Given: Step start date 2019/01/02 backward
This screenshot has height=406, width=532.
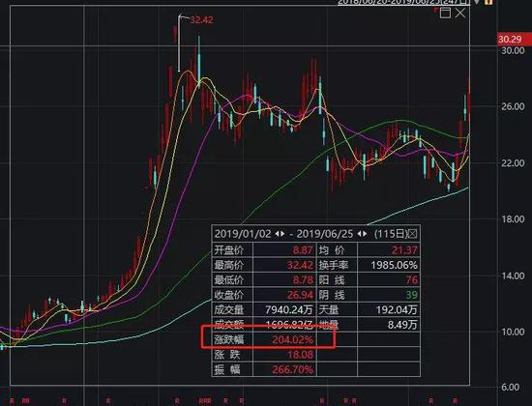Looking at the screenshot, I should [x=277, y=234].
